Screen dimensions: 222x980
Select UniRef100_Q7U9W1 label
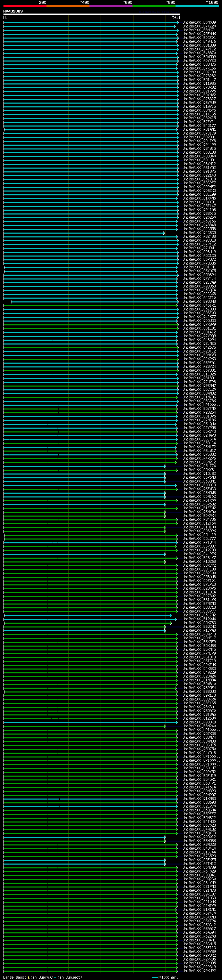click(199, 248)
